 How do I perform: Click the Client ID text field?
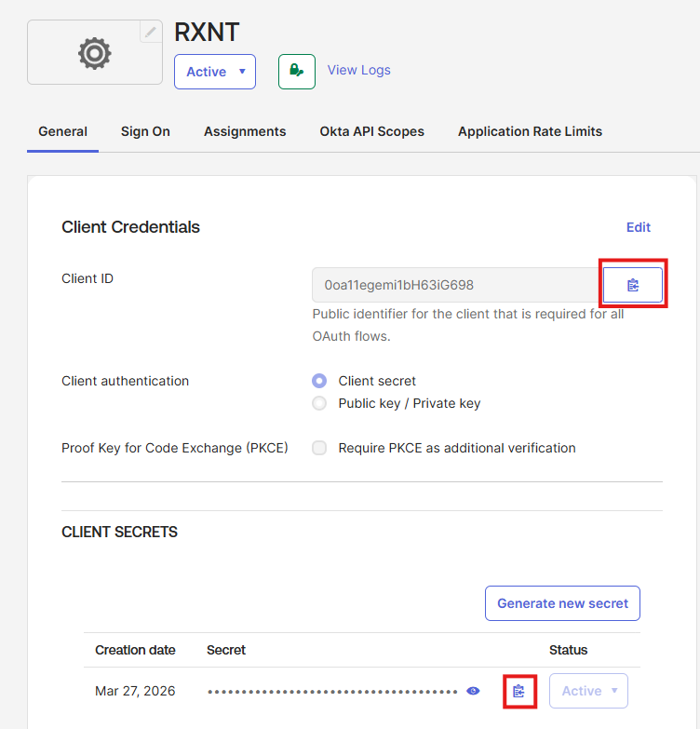[x=456, y=285]
